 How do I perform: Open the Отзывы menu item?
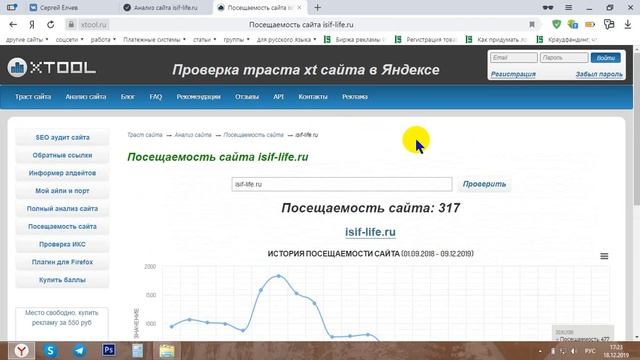point(247,97)
